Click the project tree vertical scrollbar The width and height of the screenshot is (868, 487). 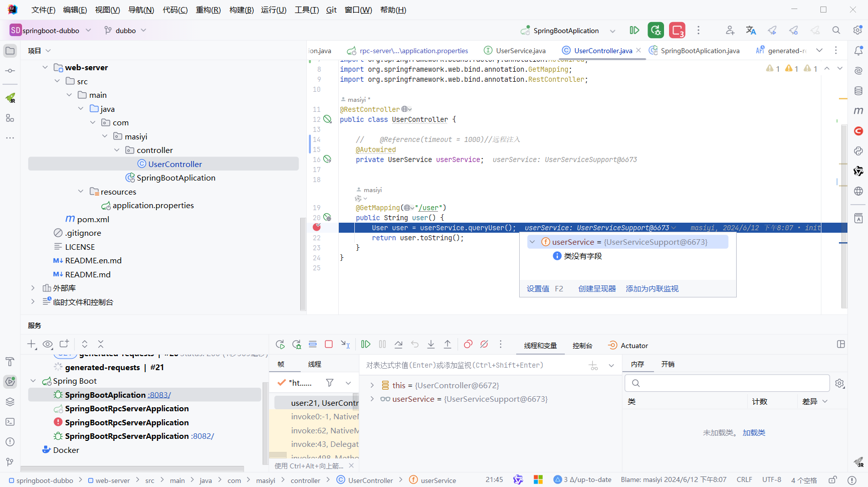click(302, 263)
